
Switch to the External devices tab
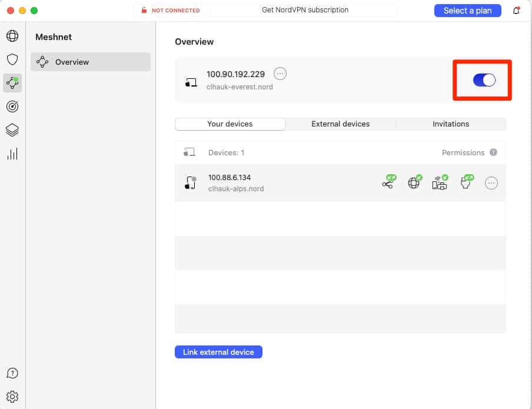[340, 124]
